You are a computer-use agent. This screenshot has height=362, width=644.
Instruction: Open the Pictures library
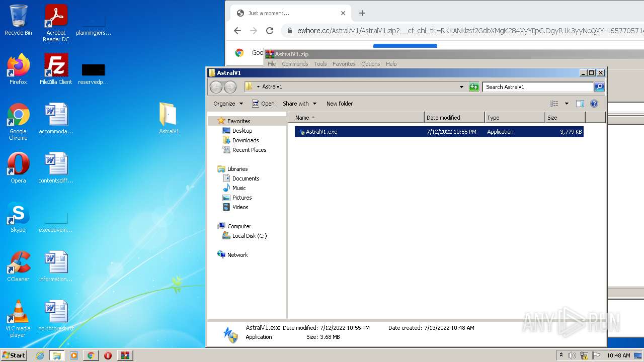(242, 198)
